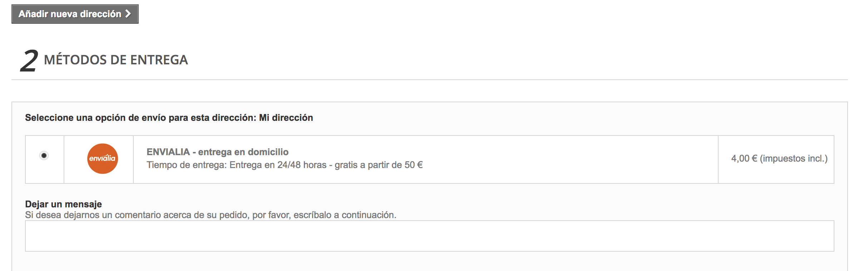Click the MÉTODOS DE ENTREGA heading

pos(116,60)
